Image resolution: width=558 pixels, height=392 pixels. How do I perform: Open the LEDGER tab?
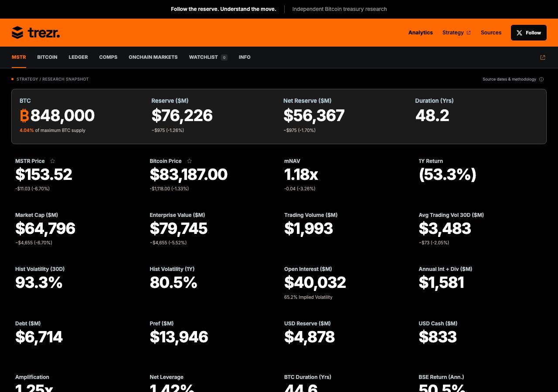78,57
